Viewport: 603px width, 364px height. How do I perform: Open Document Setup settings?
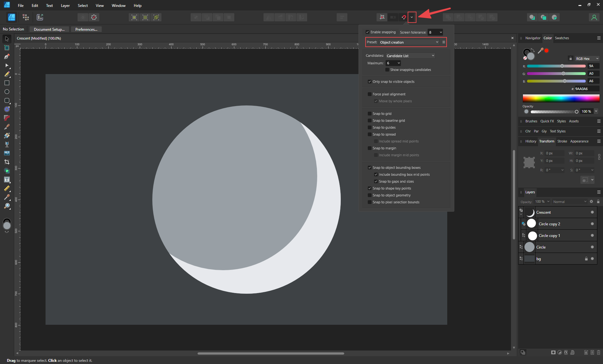(49, 29)
